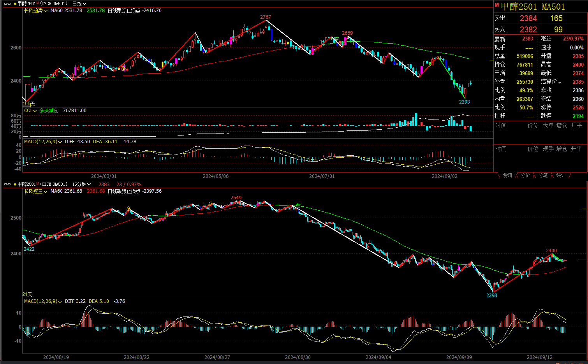
Task: Click the 买入 price 2382
Action: tap(528, 30)
